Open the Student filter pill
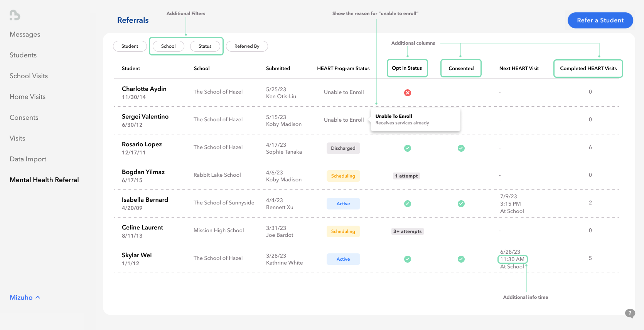This screenshot has width=644, height=330. pyautogui.click(x=130, y=46)
